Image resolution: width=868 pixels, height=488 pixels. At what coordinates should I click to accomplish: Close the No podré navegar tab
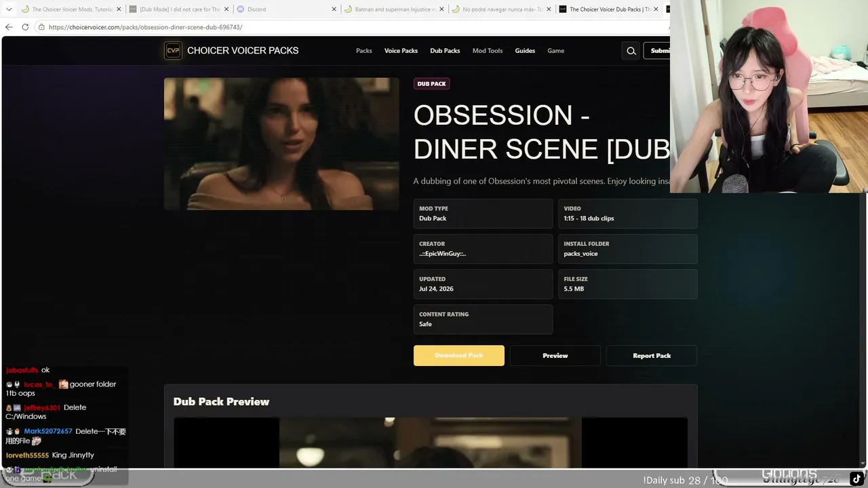point(548,9)
